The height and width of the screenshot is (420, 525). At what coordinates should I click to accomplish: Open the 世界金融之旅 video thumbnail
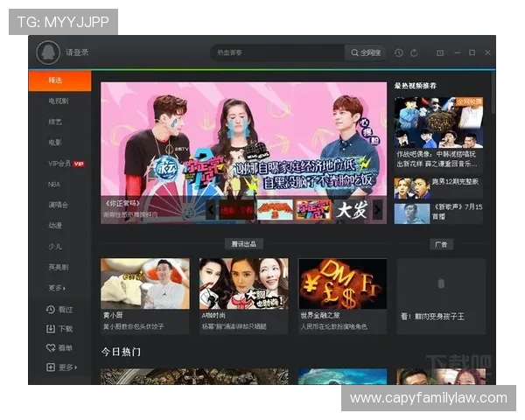(x=342, y=283)
